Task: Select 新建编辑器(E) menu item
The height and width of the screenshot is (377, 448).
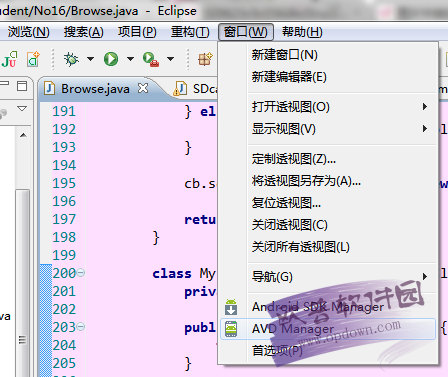Action: (328, 77)
